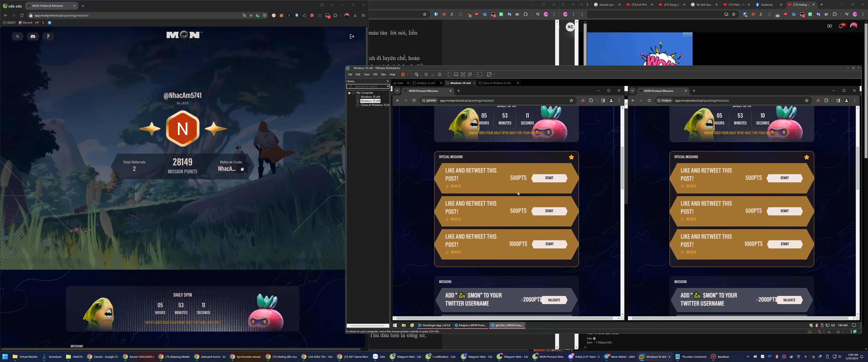The height and width of the screenshot is (362, 868).
Task: Open the Library search box dropdown arrow
Action: click(x=387, y=86)
